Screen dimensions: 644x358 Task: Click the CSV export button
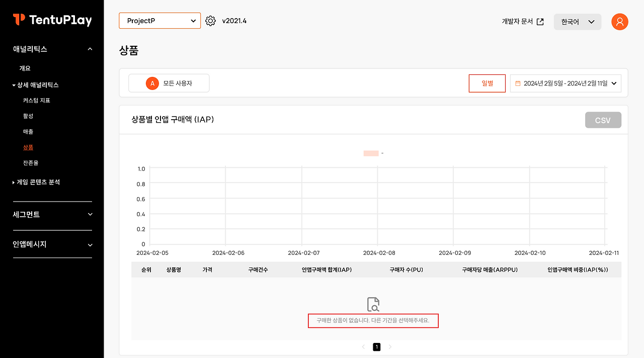(x=603, y=120)
